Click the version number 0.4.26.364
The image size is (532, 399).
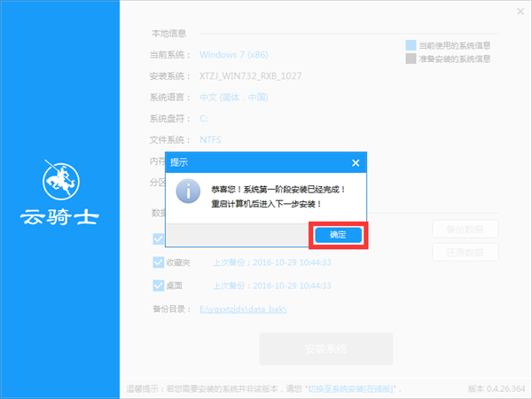505,389
